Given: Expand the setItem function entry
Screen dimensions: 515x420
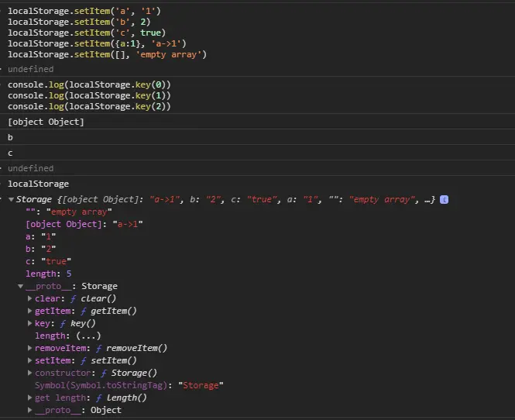Looking at the screenshot, I should [29, 360].
